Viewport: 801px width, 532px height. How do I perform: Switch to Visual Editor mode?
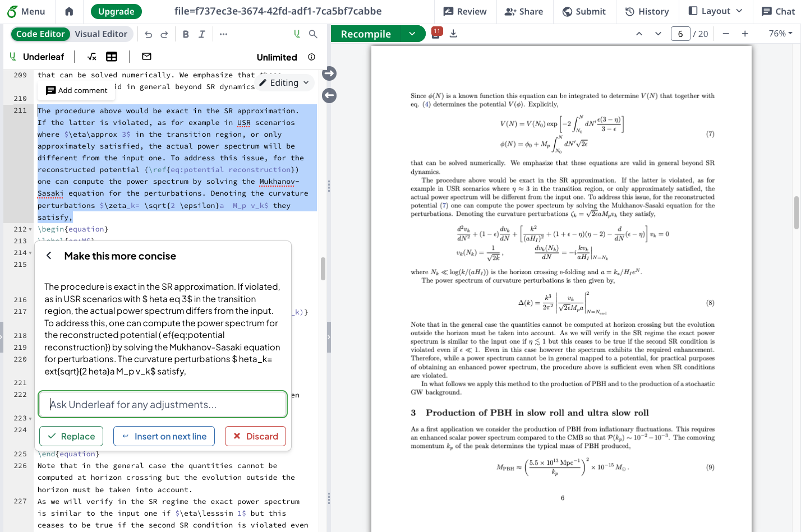[x=101, y=34]
